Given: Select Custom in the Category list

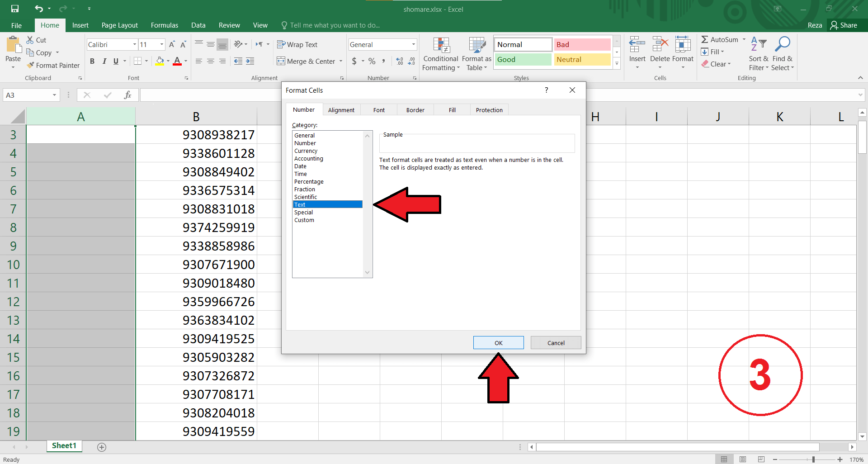Looking at the screenshot, I should (304, 220).
